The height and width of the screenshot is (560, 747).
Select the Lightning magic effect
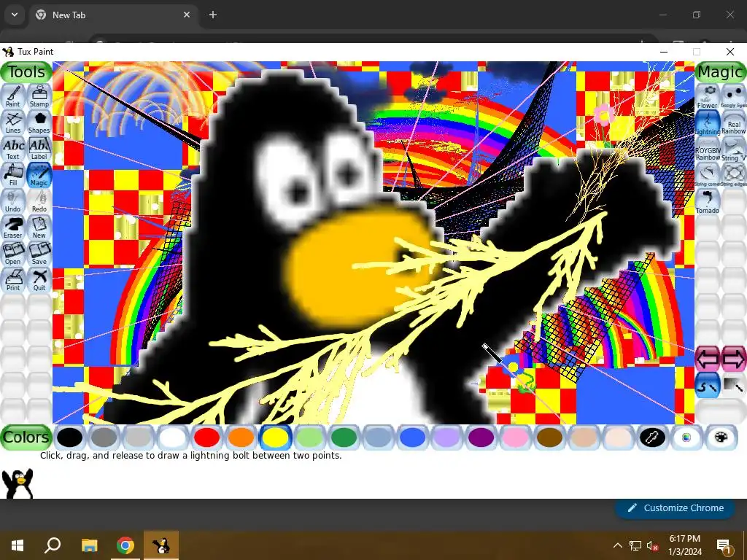click(708, 122)
